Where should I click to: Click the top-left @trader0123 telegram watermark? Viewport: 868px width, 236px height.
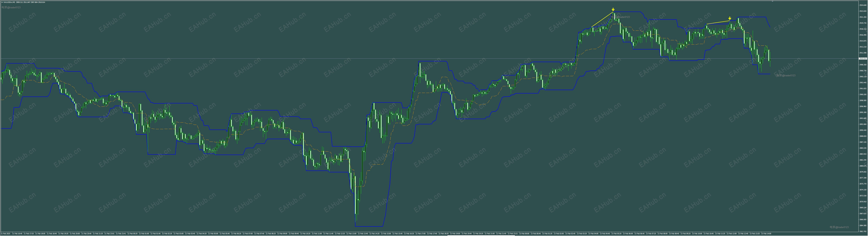pos(11,7)
